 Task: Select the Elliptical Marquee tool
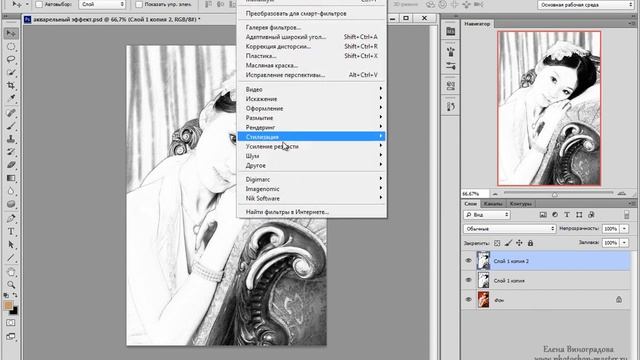[11, 47]
